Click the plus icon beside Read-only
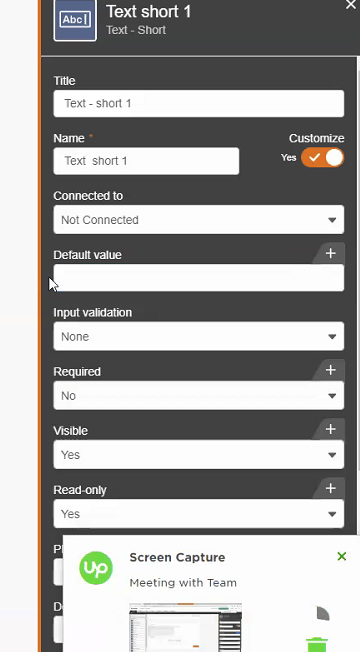This screenshot has width=360, height=652. [330, 488]
